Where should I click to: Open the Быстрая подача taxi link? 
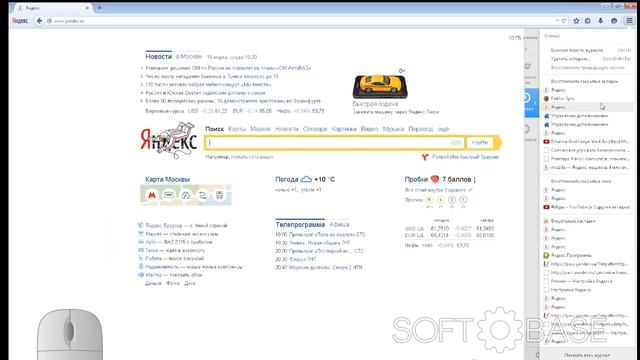[x=375, y=104]
